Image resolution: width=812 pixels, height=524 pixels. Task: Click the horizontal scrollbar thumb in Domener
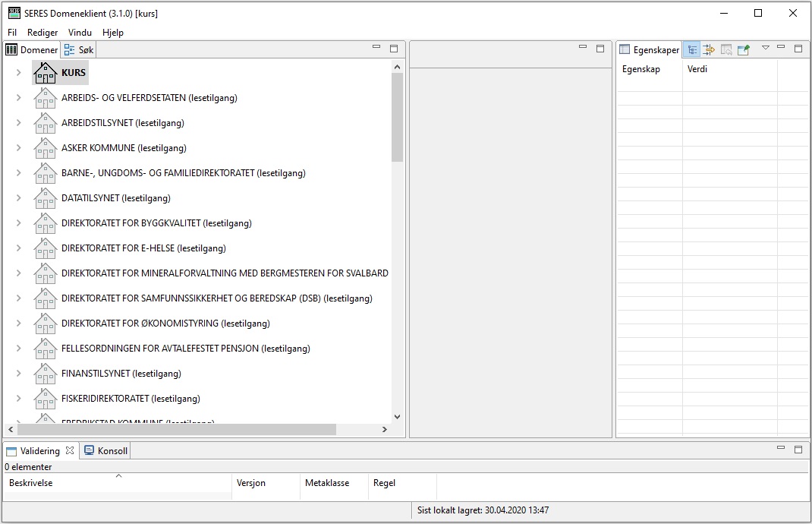click(177, 429)
